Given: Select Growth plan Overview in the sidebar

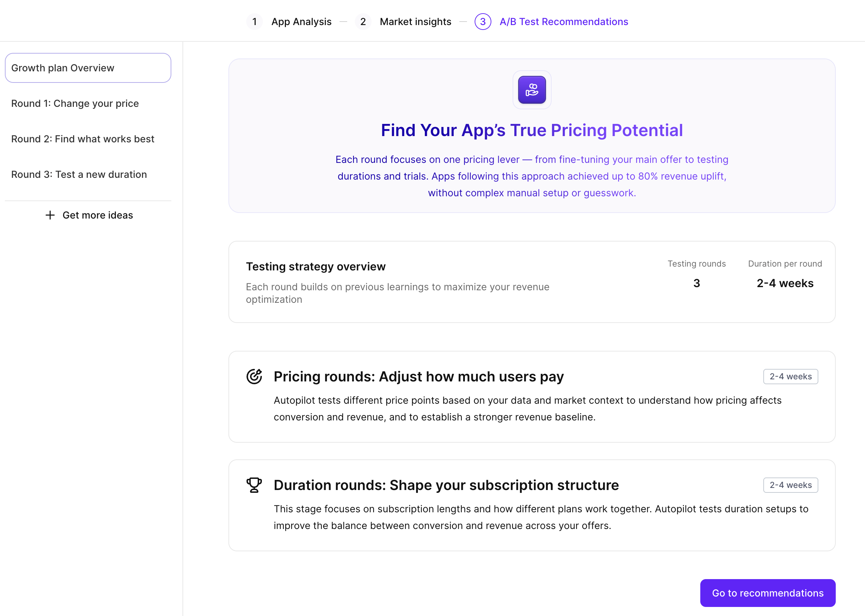Looking at the screenshot, I should 88,68.
